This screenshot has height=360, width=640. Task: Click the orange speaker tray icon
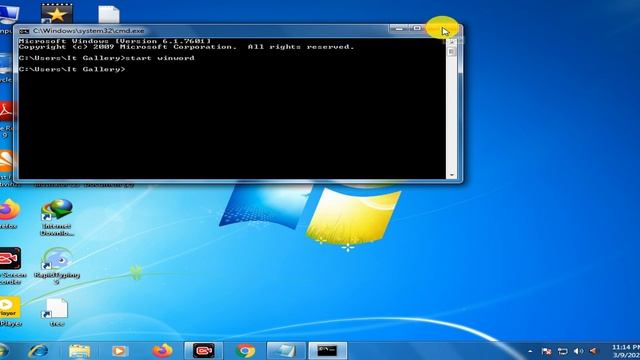593,351
